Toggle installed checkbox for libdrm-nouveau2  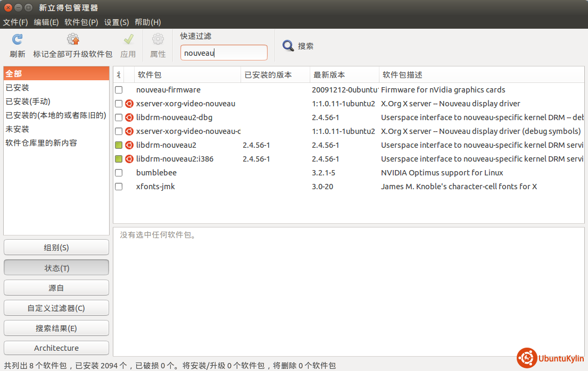pyautogui.click(x=119, y=145)
